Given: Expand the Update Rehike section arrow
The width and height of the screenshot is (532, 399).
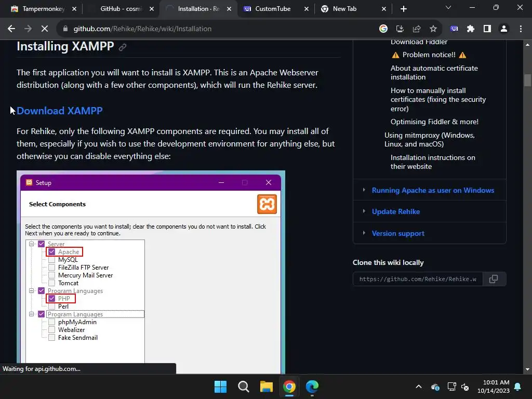Looking at the screenshot, I should (x=364, y=211).
